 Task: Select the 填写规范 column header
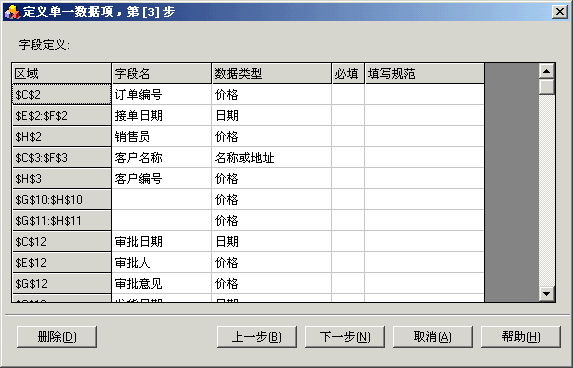[425, 73]
